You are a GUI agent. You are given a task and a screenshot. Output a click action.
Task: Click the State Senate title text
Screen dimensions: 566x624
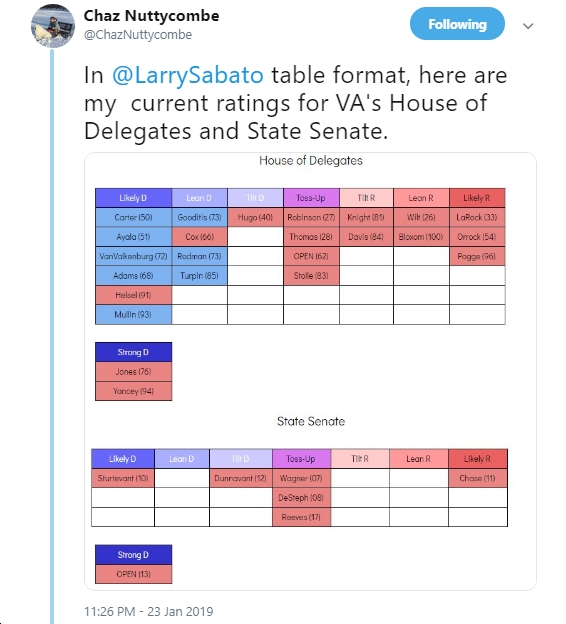pyautogui.click(x=311, y=421)
